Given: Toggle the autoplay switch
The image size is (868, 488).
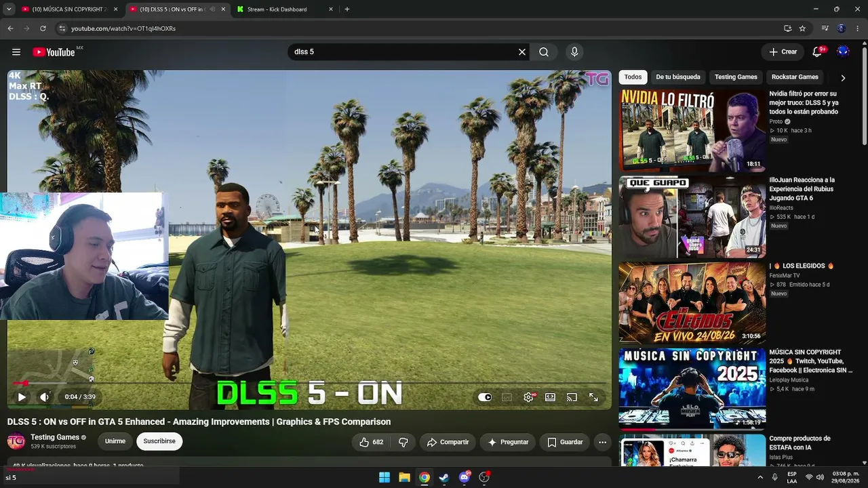Looking at the screenshot, I should point(485,397).
